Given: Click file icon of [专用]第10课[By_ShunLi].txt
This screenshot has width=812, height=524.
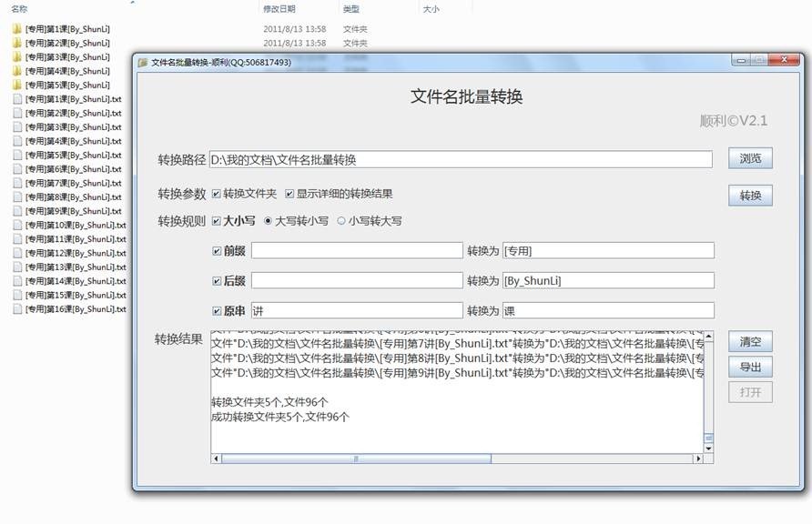Looking at the screenshot, I should tap(17, 225).
